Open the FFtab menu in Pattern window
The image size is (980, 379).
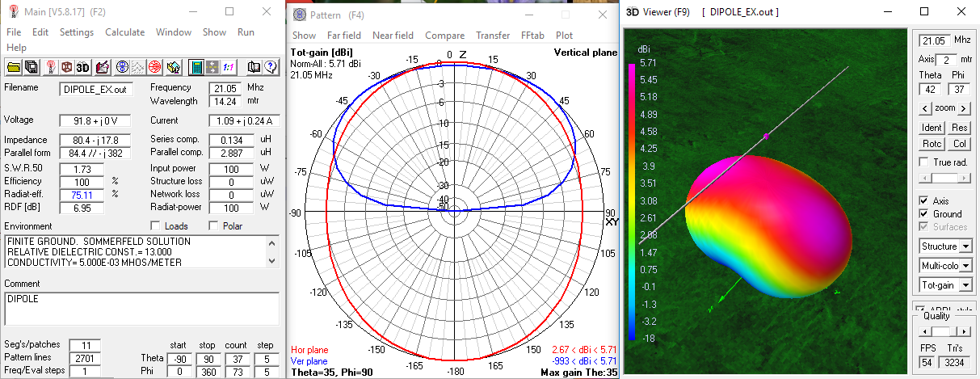532,36
